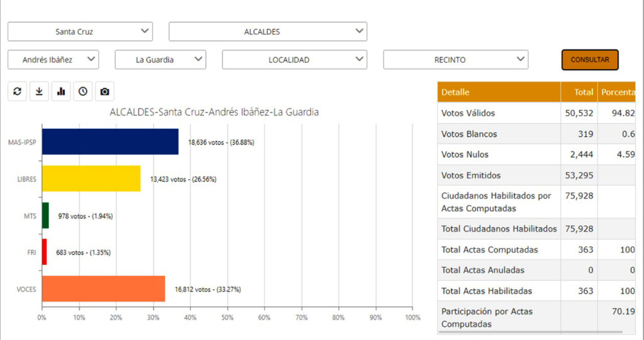
Task: Click the Detalle column header
Action: [499, 92]
